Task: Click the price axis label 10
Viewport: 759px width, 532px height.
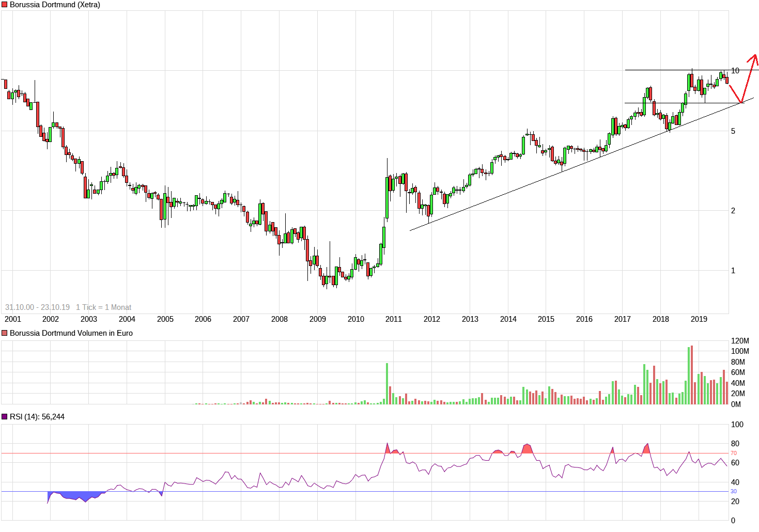Action: (x=735, y=71)
